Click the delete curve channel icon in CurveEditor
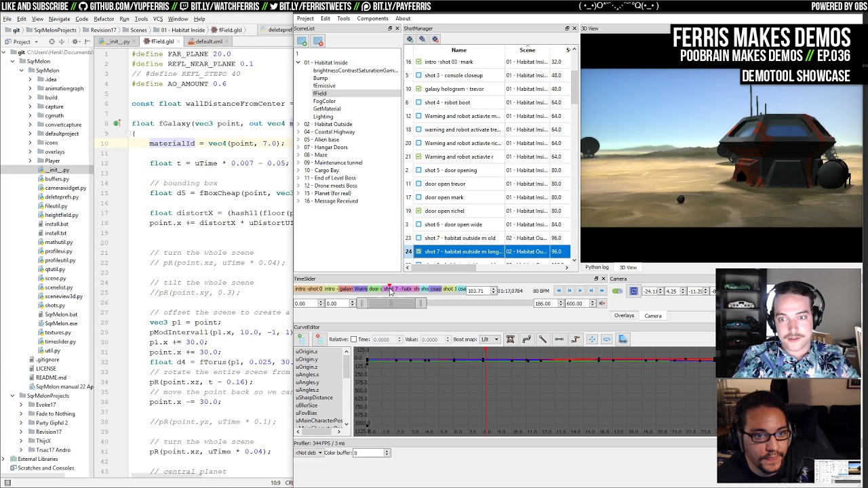 pyautogui.click(x=318, y=339)
